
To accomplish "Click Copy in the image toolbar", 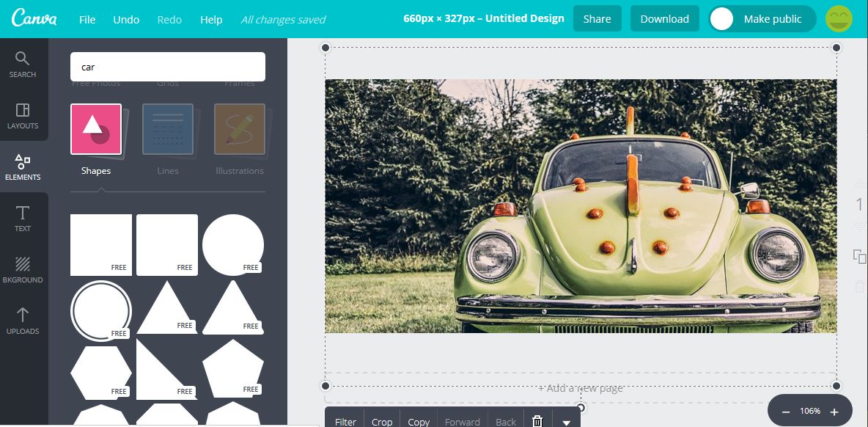I will point(419,421).
